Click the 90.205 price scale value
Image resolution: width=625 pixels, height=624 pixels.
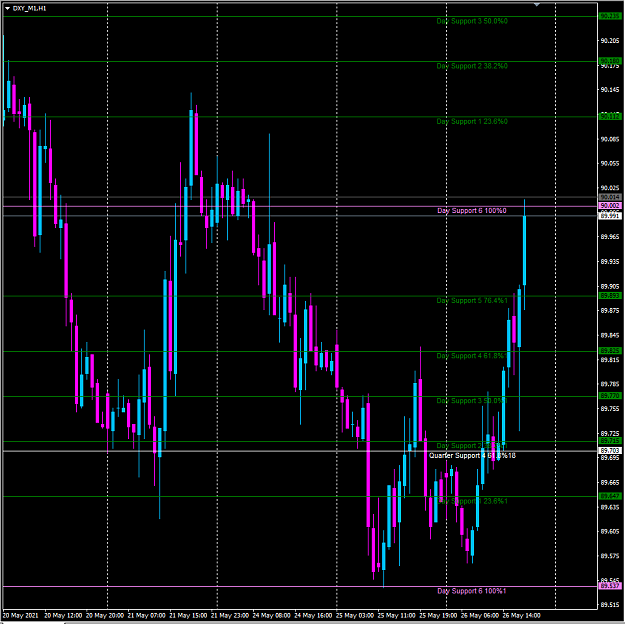click(610, 41)
